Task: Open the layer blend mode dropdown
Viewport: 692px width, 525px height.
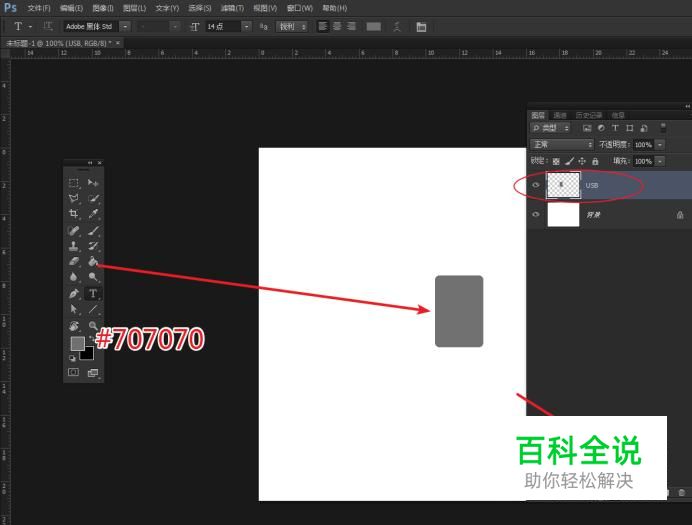Action: (x=562, y=145)
